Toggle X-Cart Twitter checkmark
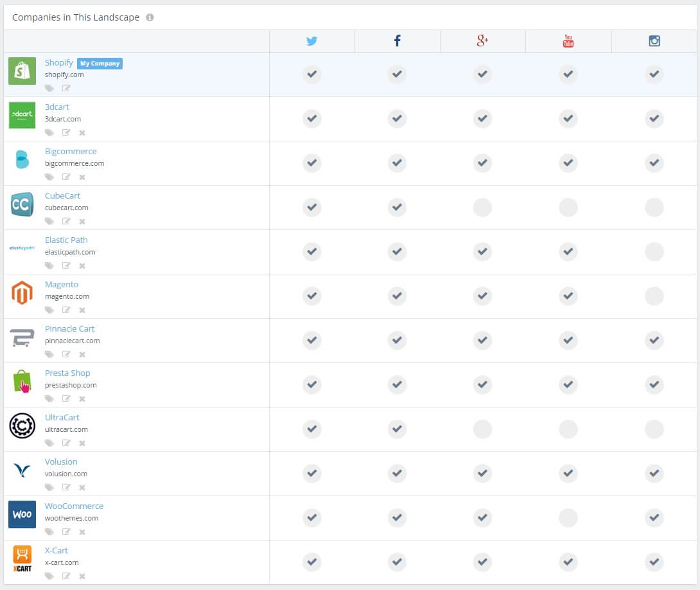The image size is (700, 590). 311,562
